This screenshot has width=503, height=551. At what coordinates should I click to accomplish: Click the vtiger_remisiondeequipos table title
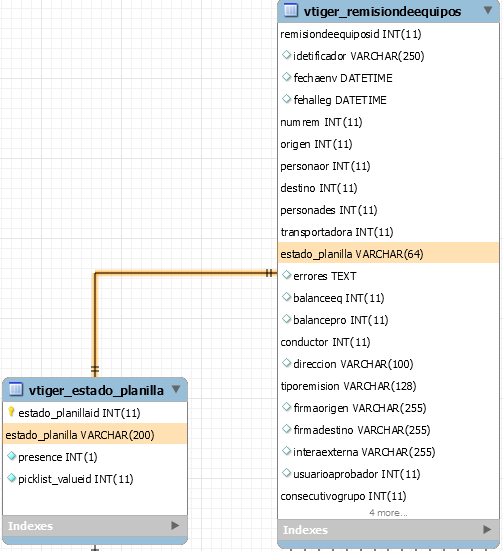[382, 12]
